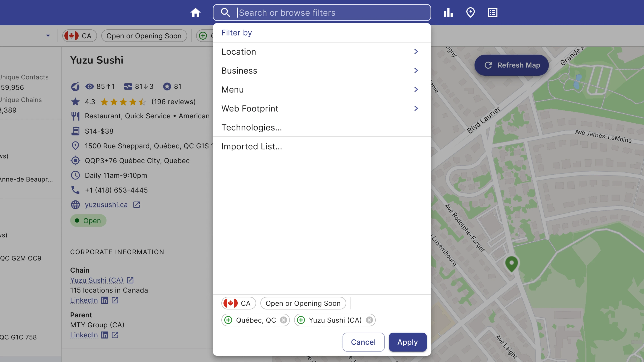Cancel the filter dialog

(363, 342)
